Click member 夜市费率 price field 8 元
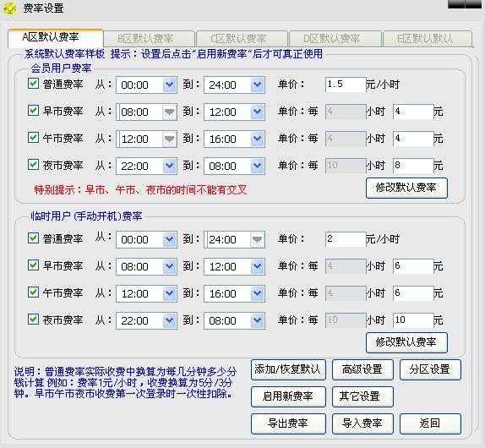Screen dimensions: 485x448 tap(413, 166)
